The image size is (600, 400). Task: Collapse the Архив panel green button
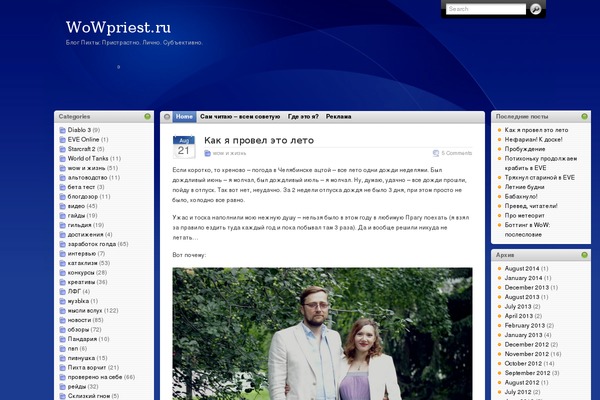[584, 255]
